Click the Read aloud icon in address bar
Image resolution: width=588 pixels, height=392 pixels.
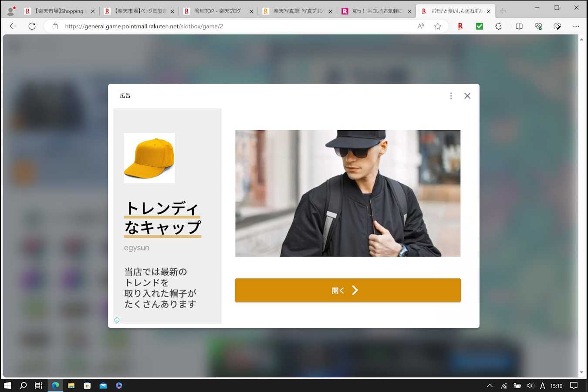(420, 26)
